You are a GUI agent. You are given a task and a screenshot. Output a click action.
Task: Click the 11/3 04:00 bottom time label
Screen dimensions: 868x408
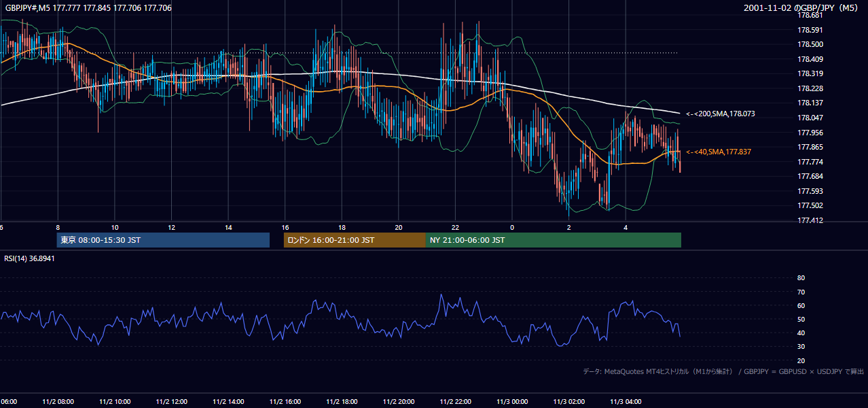click(626, 402)
